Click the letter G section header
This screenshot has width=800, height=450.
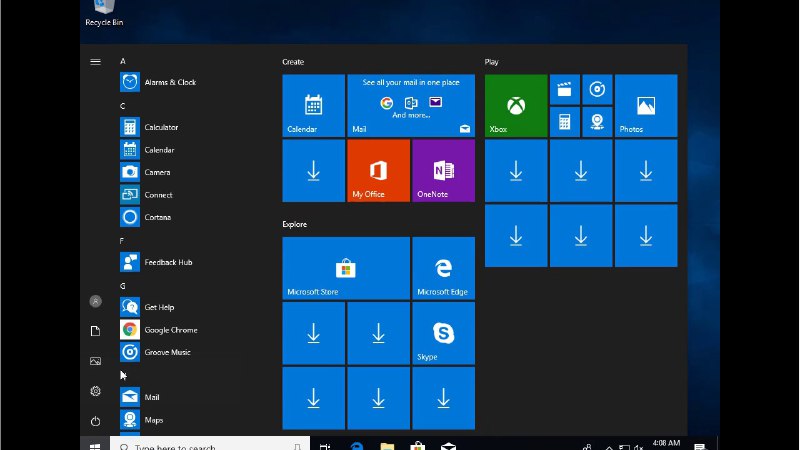pos(122,286)
